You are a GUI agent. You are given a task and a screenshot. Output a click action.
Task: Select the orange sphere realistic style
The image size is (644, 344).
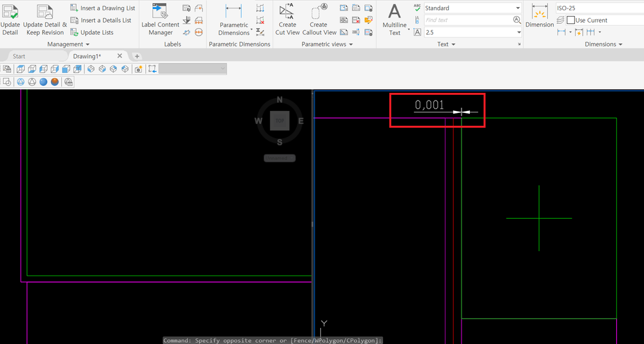point(55,82)
